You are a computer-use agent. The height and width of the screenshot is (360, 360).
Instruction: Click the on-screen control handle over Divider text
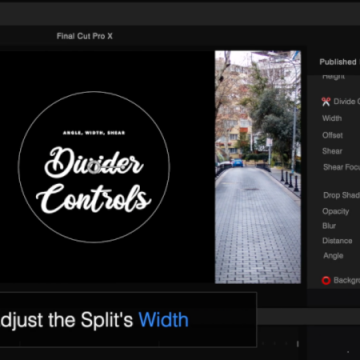(94, 167)
